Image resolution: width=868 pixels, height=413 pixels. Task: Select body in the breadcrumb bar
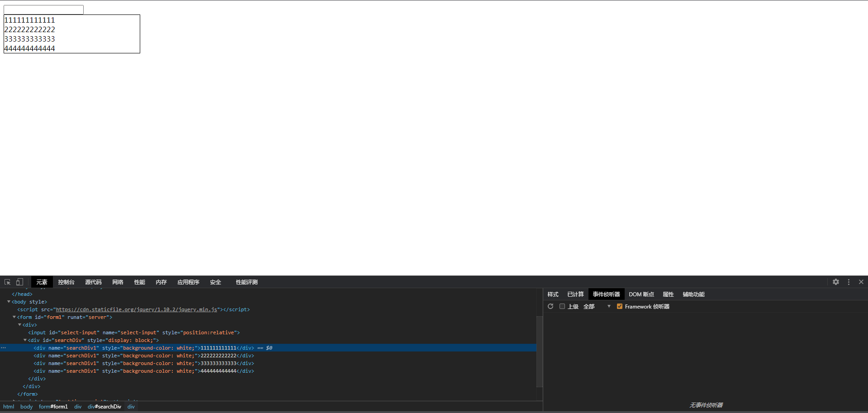point(26,407)
